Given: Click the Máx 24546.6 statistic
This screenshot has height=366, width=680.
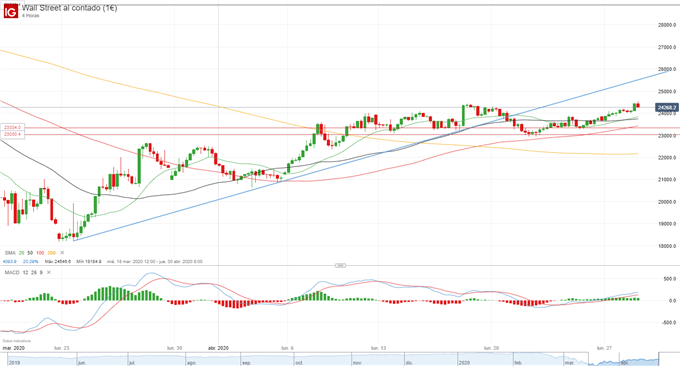Looking at the screenshot, I should 58,262.
